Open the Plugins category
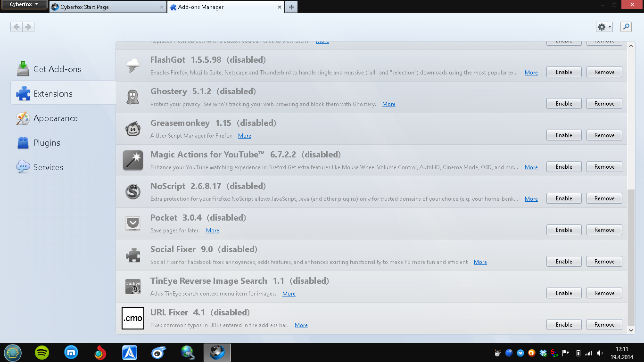This screenshot has height=362, width=644. [63, 143]
